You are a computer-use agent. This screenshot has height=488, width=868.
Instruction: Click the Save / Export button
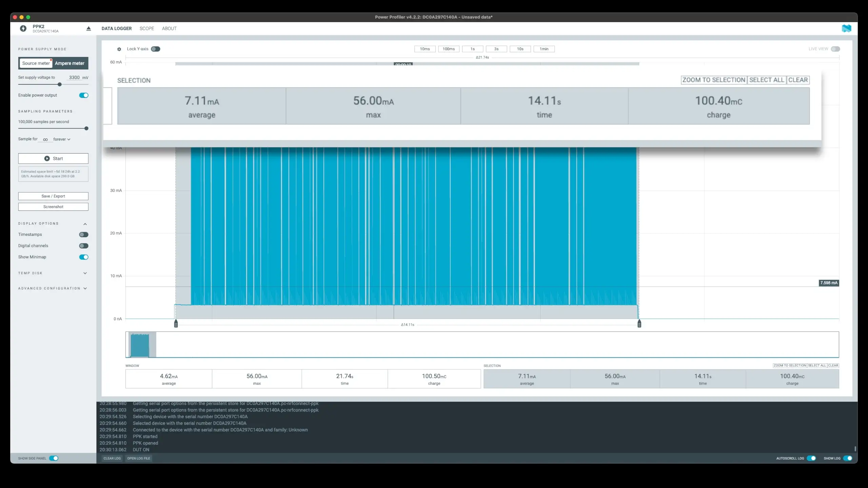53,196
